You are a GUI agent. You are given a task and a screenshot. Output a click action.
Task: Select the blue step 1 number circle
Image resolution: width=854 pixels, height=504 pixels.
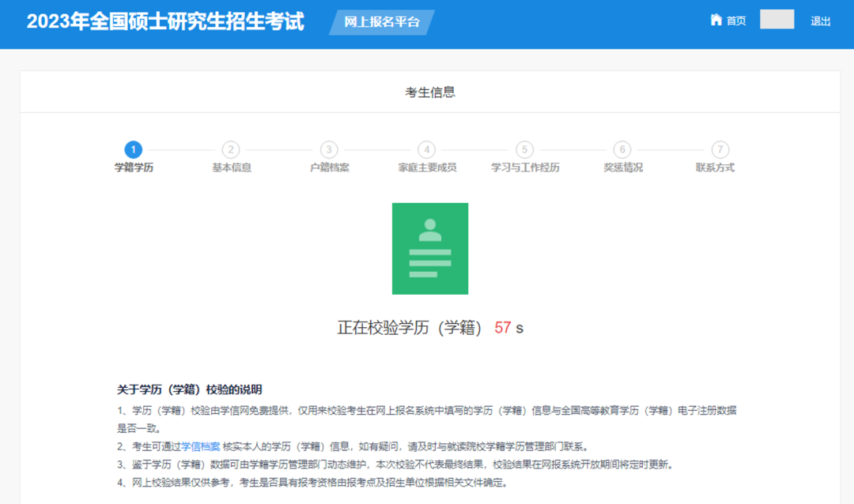[x=134, y=150]
